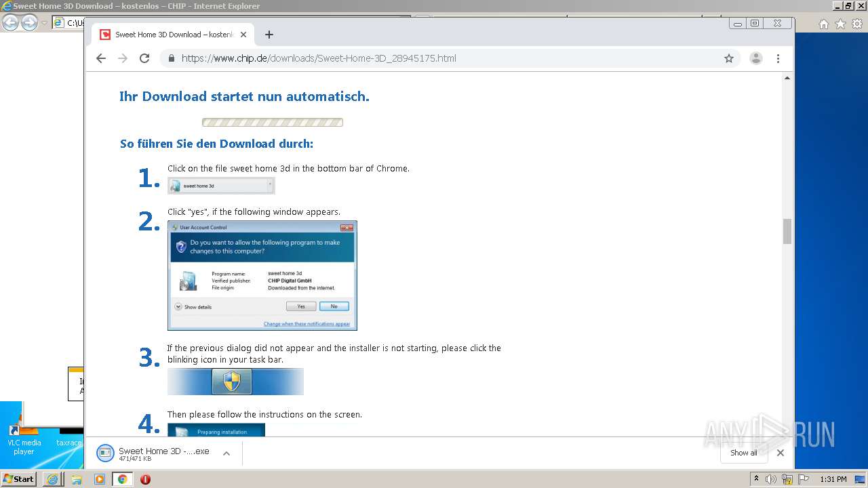Image resolution: width=868 pixels, height=488 pixels.
Task: Click Ihr Download startet nun automatisch heading
Action: click(244, 96)
